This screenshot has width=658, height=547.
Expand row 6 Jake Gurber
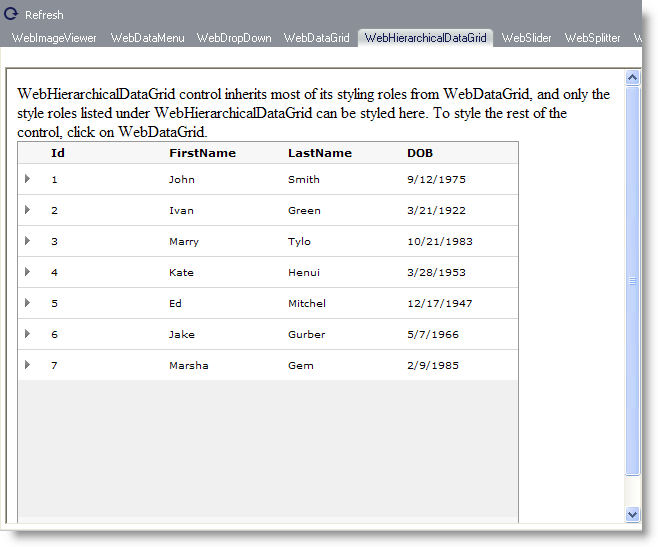[x=27, y=334]
